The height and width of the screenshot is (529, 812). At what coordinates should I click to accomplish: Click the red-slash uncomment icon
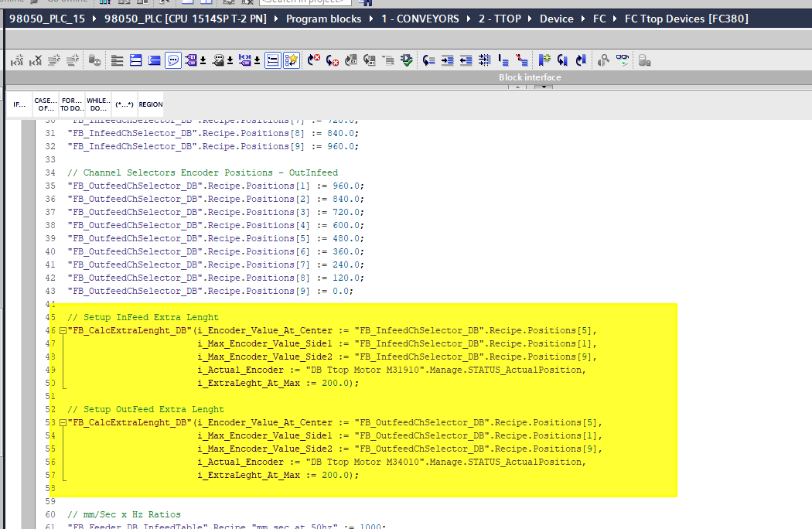pyautogui.click(x=522, y=60)
